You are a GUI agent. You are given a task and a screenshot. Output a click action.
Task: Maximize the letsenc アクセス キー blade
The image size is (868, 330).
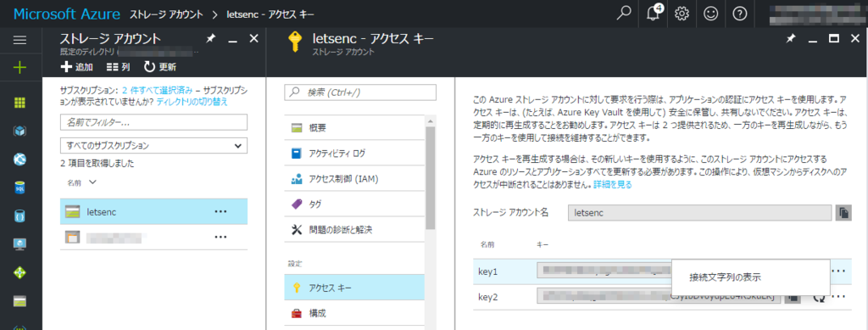834,39
